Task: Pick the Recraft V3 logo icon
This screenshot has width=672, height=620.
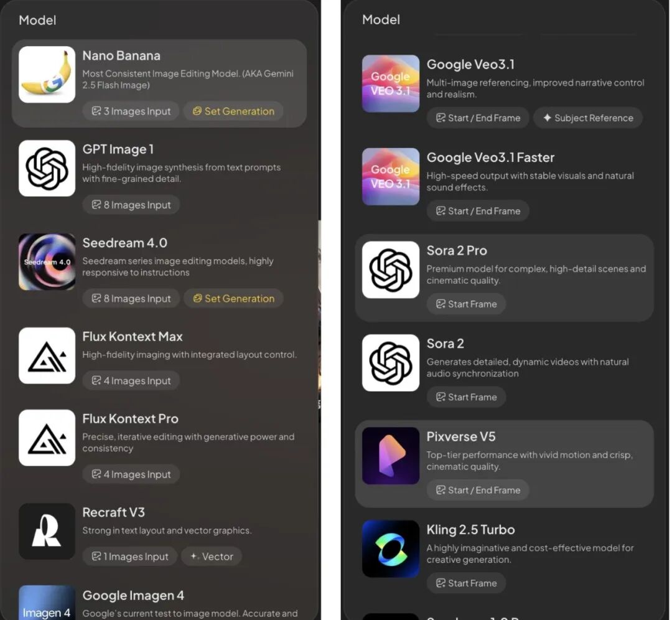Action: 47,531
